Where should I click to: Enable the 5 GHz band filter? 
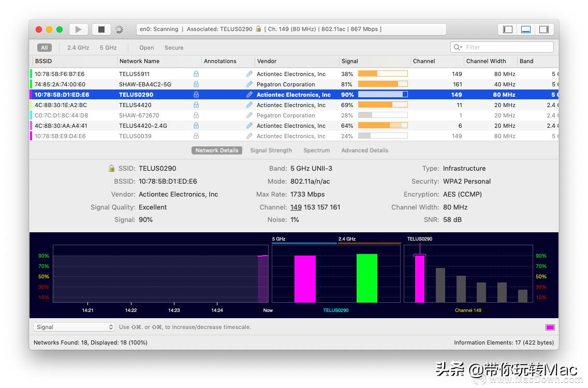coord(108,48)
